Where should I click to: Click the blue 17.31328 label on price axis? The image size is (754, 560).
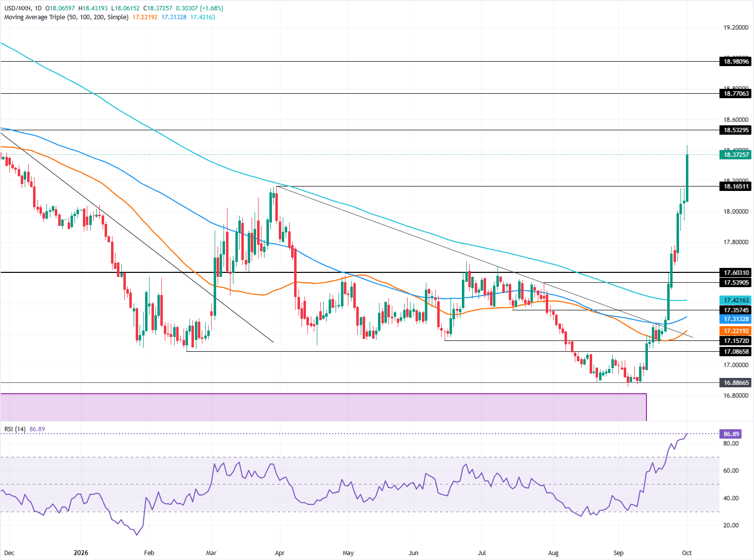tap(736, 319)
